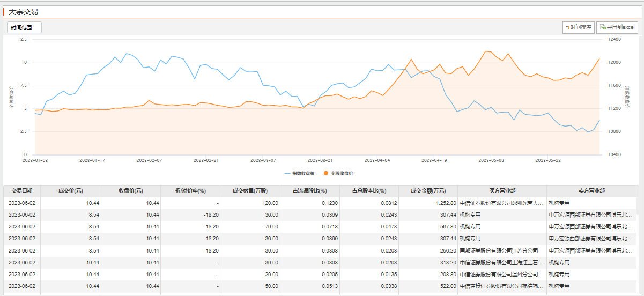The width and height of the screenshot is (644, 296).
Task: Click the 2023-05-22 x-axis date label
Action: 549,160
